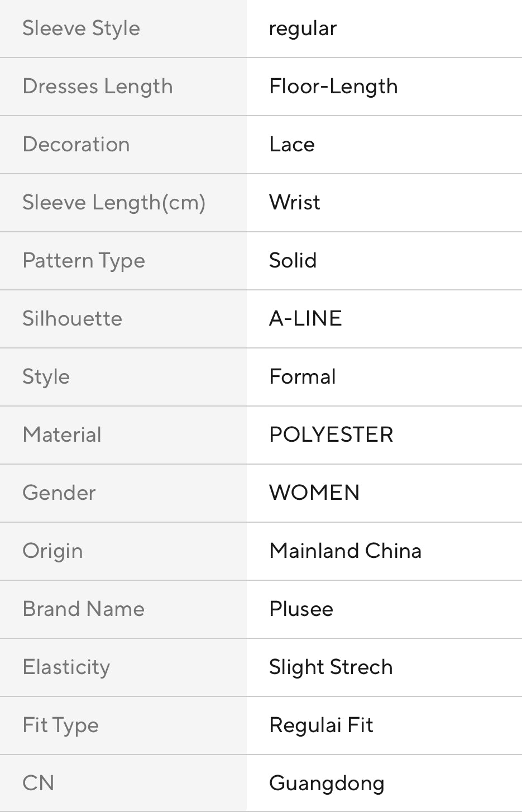Select the "Floor-Length" value
Viewport: 522px width, 812px height.
(x=333, y=87)
